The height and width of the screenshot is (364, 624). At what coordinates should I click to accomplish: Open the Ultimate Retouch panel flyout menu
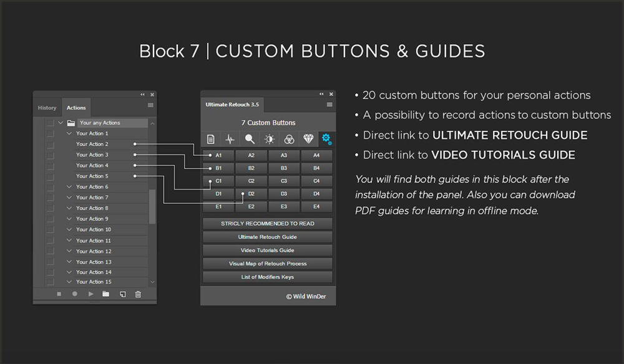point(329,105)
